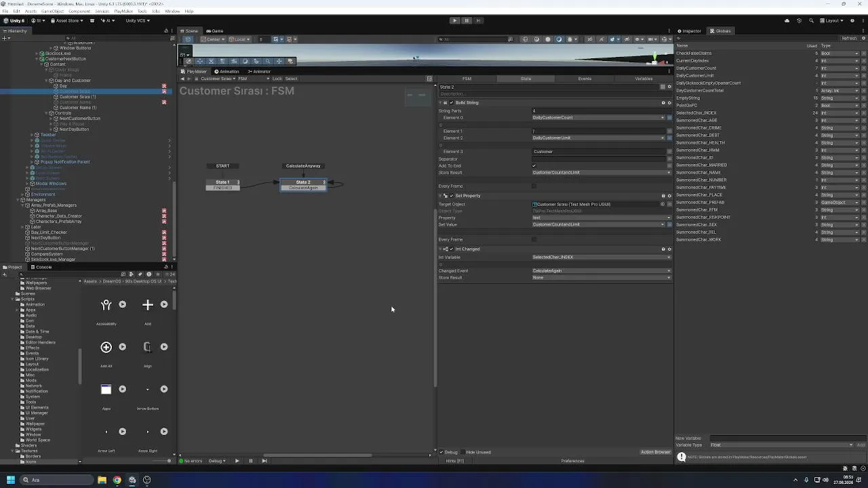Open the Globals tab
Viewport: 868px width, 488px height.
721,30
